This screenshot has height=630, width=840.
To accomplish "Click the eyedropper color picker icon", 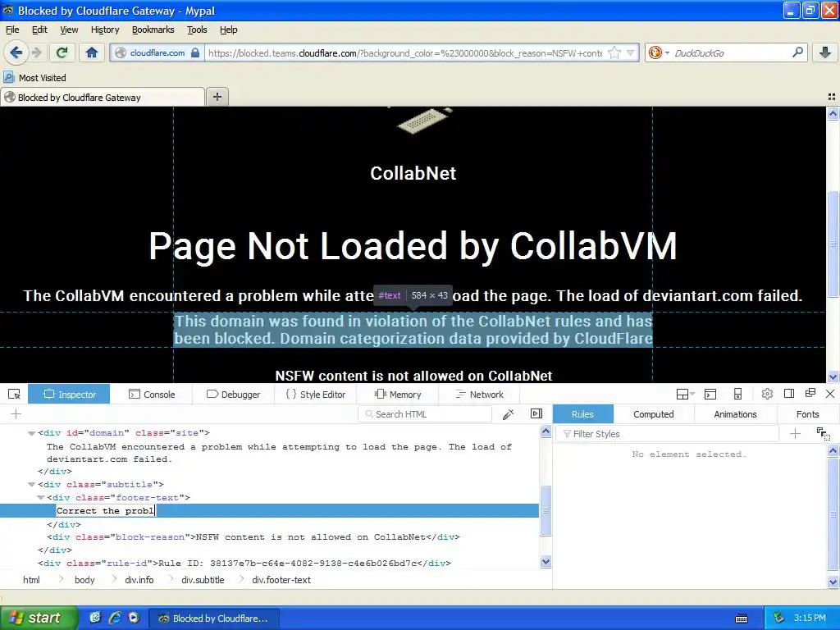I will click(508, 413).
